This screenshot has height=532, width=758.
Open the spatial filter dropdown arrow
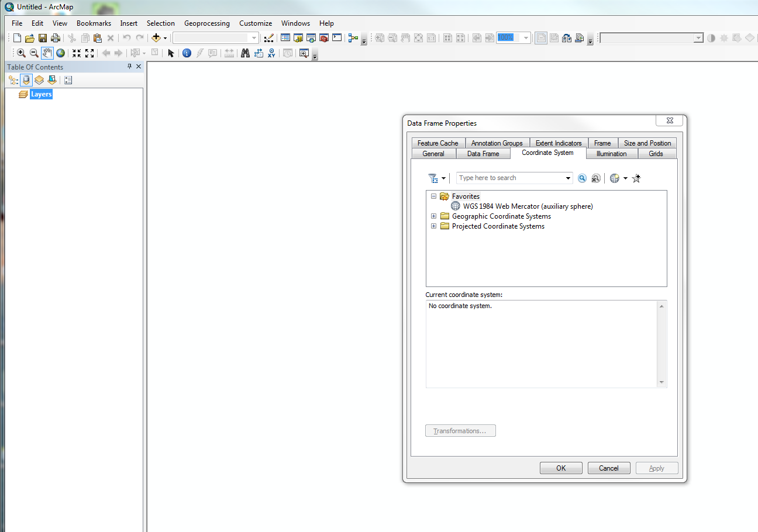tap(444, 178)
